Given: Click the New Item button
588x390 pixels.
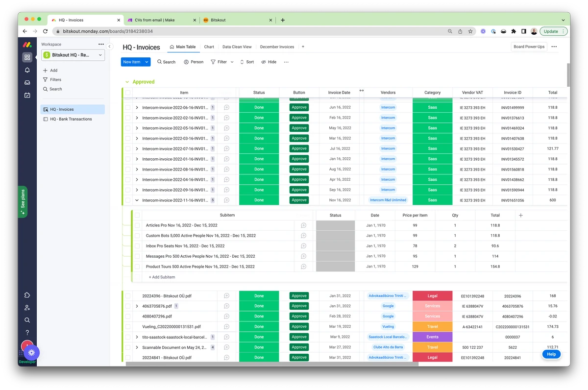Looking at the screenshot, I should [132, 62].
